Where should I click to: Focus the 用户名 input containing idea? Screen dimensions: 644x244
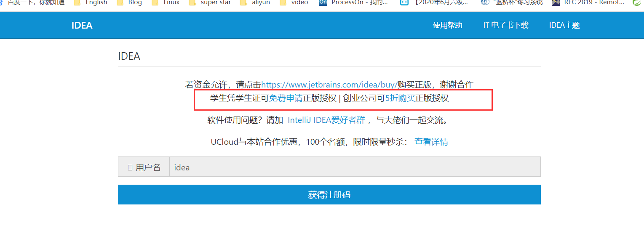pos(355,167)
